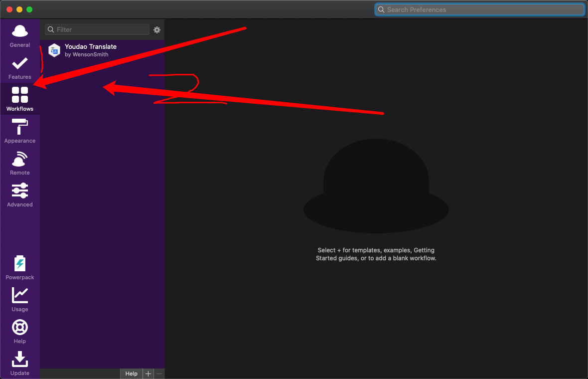Select the Workflows pane
Viewport: 588px width, 379px height.
coord(20,99)
